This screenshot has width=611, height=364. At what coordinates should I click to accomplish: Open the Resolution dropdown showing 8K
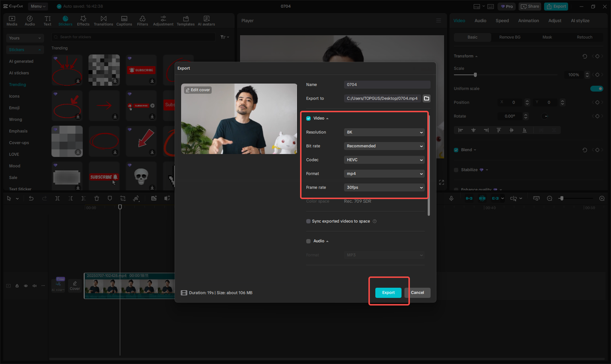coord(384,132)
